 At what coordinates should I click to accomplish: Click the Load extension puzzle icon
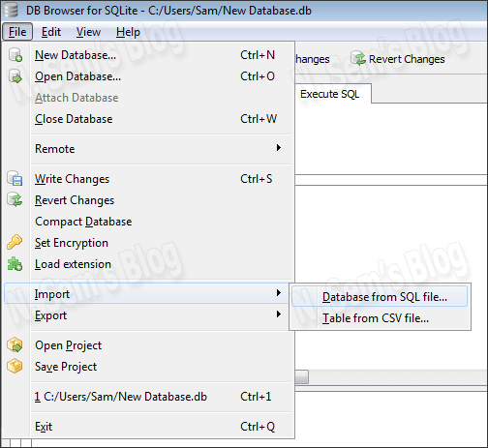[15, 264]
